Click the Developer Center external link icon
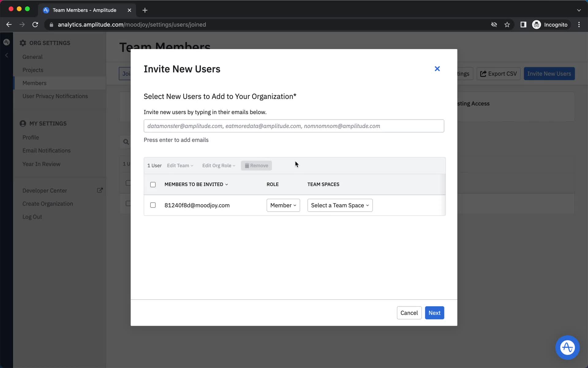This screenshot has width=588, height=368. tap(100, 190)
